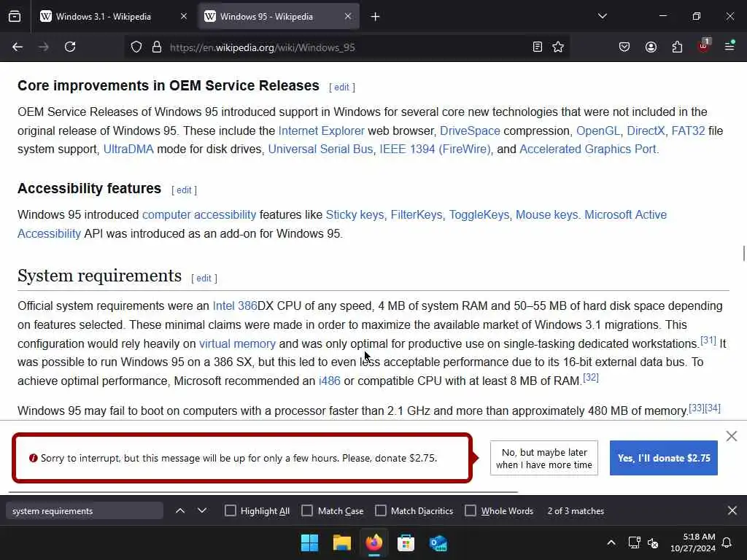The image size is (747, 560).
Task: Close the Windows 3.1 tab
Action: (184, 16)
